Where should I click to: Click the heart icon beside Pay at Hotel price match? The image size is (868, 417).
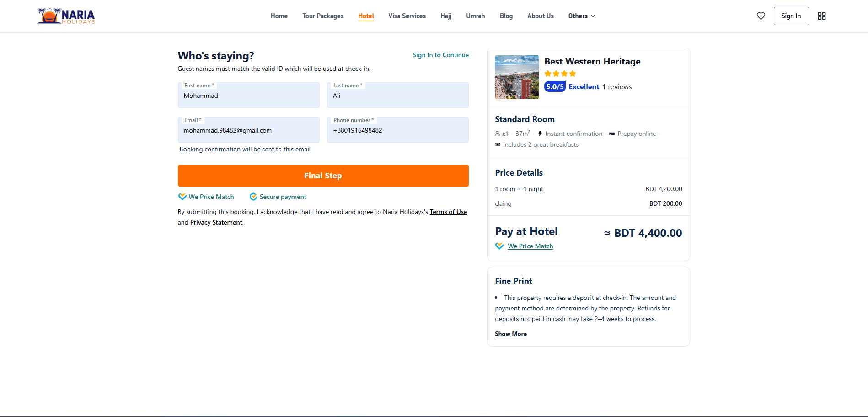(499, 246)
